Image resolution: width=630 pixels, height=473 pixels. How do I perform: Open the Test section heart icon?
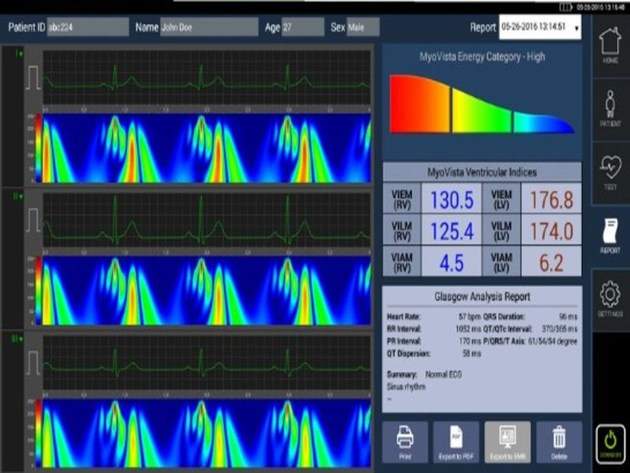(608, 170)
